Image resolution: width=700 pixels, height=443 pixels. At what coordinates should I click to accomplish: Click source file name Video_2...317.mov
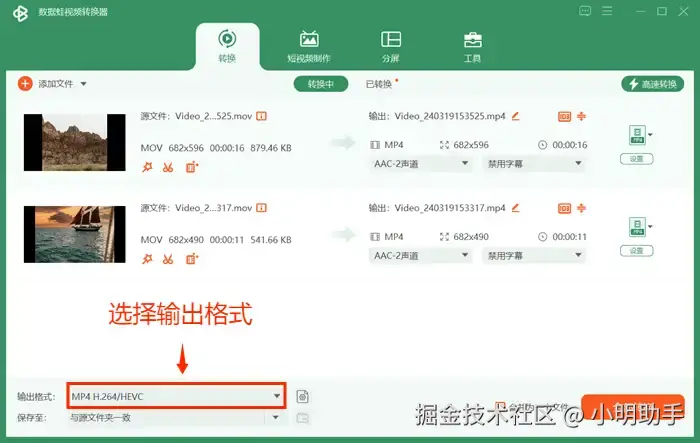point(214,208)
